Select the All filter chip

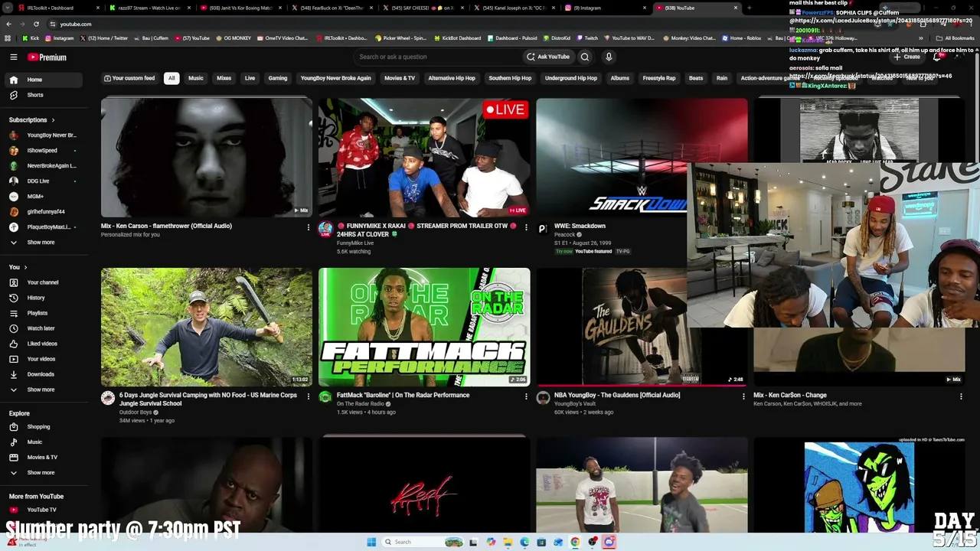171,78
